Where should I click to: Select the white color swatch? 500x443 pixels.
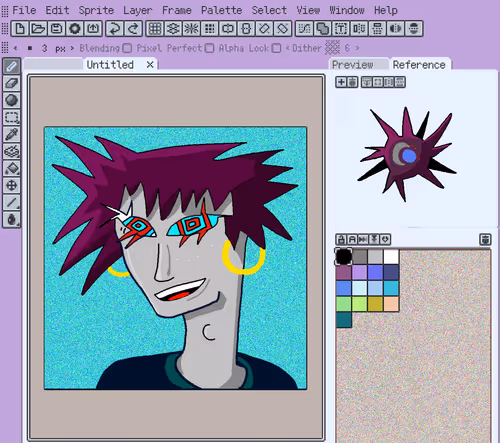(x=391, y=257)
